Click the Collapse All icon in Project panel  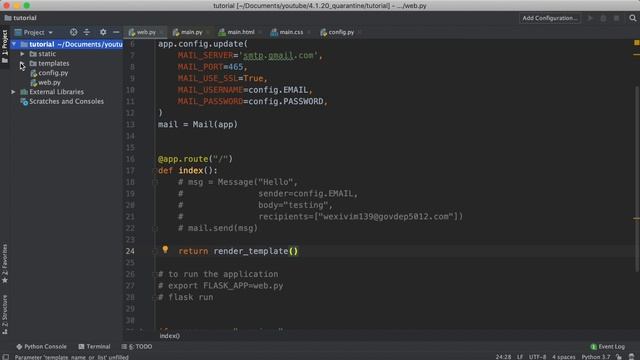point(87,32)
